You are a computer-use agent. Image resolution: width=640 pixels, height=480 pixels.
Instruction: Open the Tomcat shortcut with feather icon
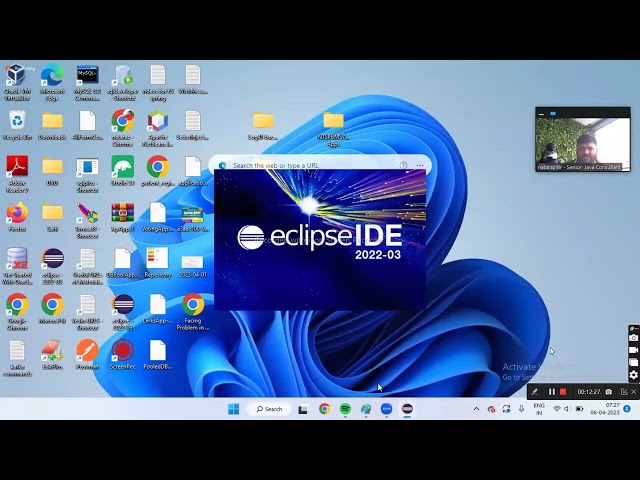tap(87, 220)
